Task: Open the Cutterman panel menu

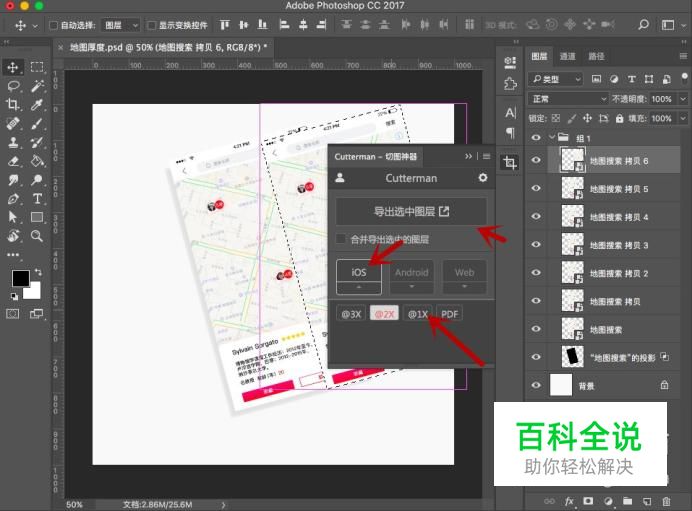Action: pyautogui.click(x=486, y=156)
